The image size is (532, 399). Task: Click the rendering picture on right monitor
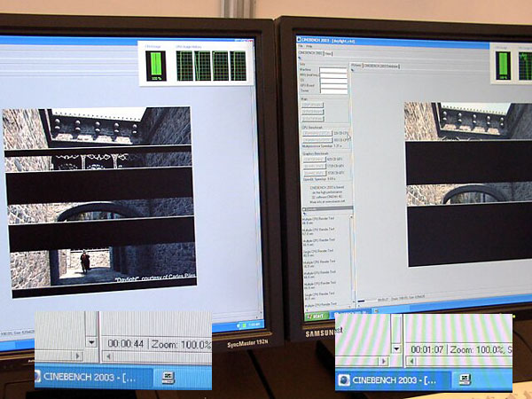coord(468,184)
